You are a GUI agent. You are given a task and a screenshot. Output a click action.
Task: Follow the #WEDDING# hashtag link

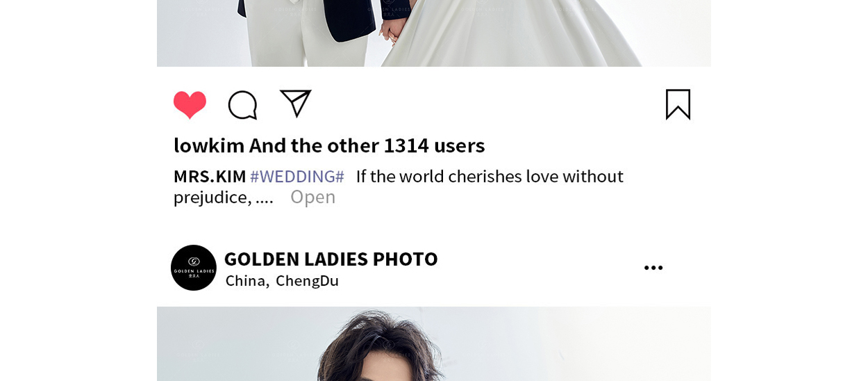tap(297, 177)
